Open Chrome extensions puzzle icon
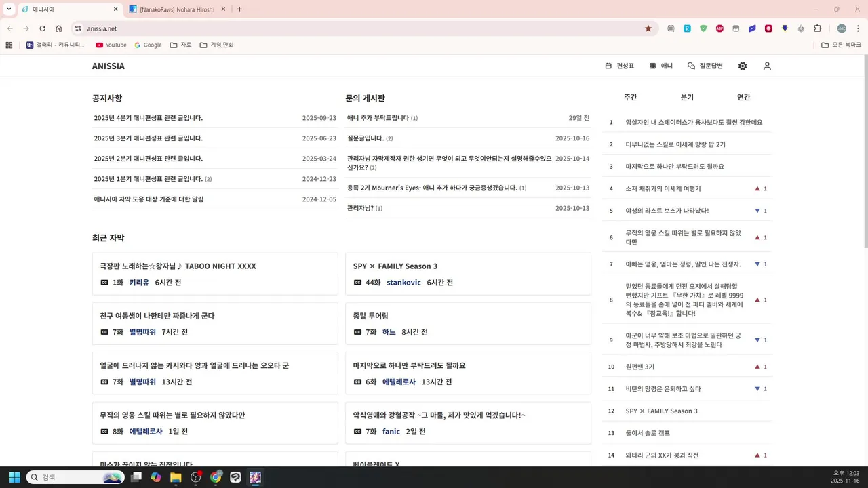 tap(817, 28)
